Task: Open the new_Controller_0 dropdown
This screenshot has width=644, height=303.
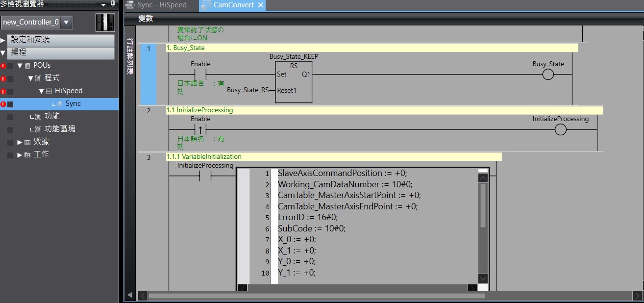Action: coord(66,22)
